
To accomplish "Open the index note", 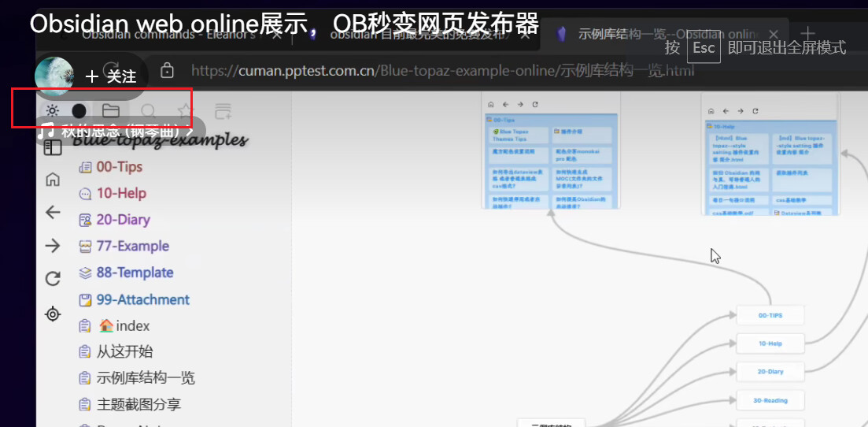I will (124, 326).
